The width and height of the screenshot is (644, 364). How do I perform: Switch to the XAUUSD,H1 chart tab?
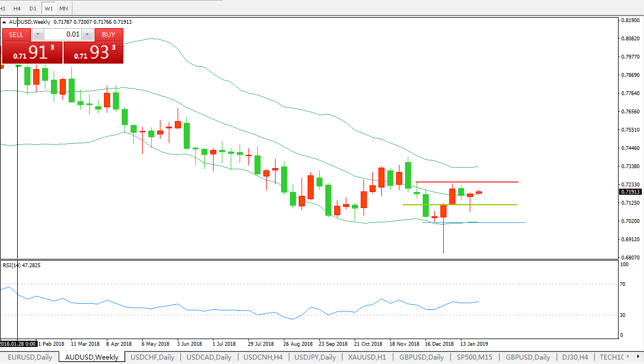click(367, 357)
